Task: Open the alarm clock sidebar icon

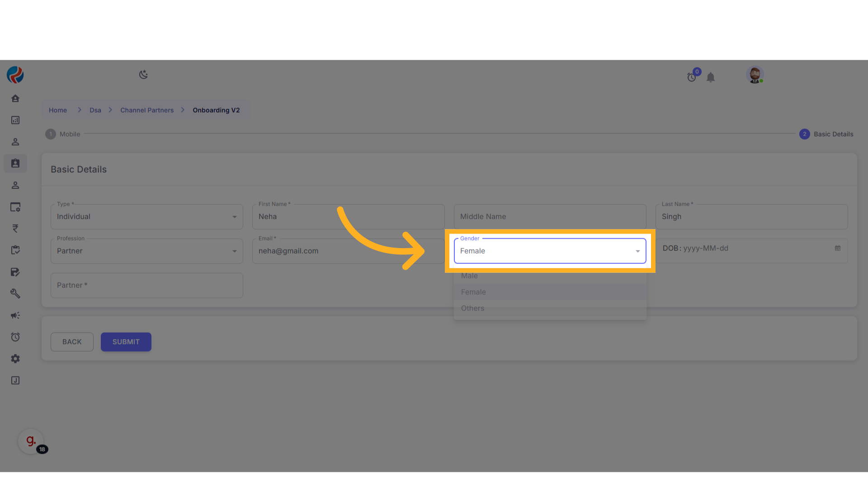Action: click(15, 337)
